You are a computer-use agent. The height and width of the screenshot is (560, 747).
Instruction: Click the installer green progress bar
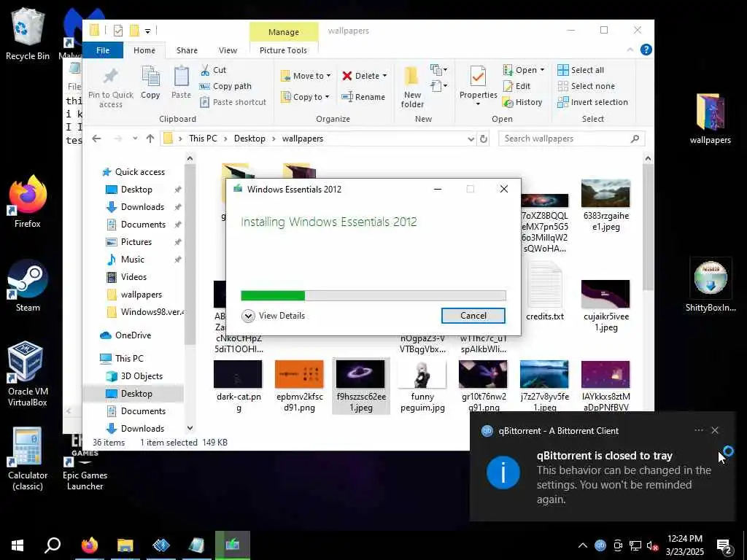273,296
